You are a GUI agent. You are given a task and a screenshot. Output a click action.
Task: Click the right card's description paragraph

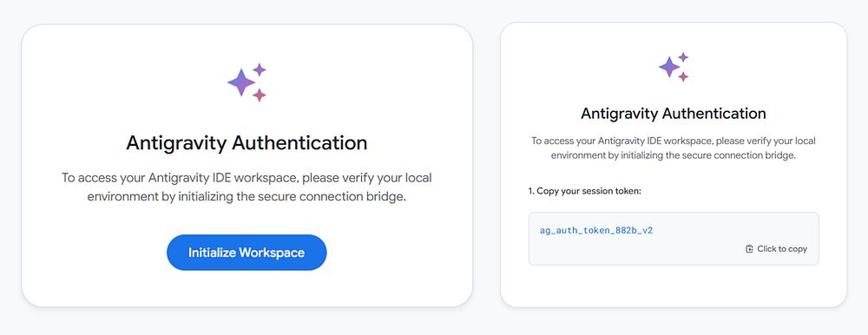click(674, 148)
